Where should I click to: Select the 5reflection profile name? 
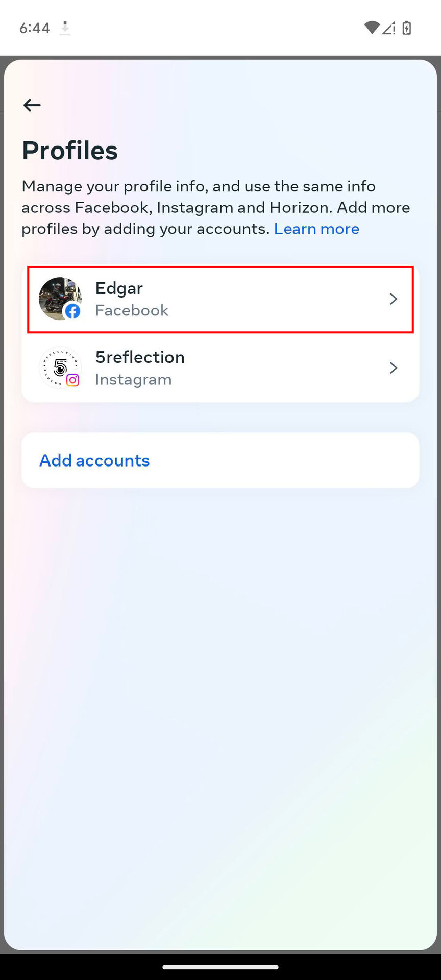click(140, 357)
